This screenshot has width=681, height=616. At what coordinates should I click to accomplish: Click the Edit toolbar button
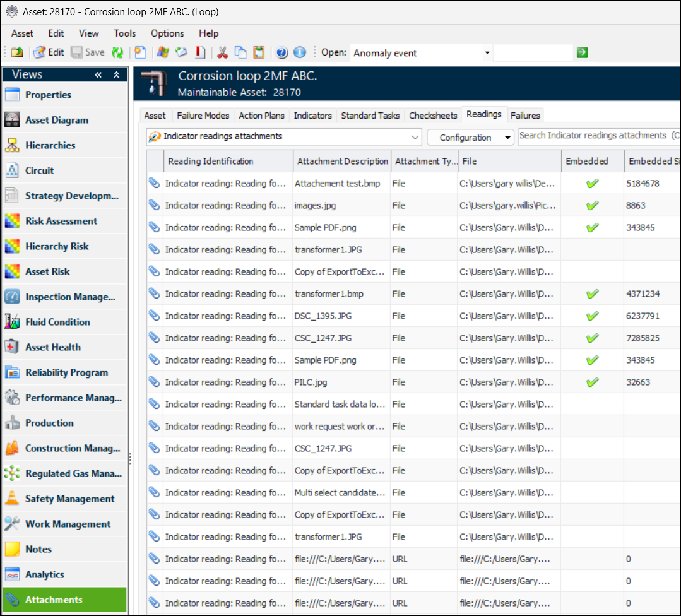[49, 52]
